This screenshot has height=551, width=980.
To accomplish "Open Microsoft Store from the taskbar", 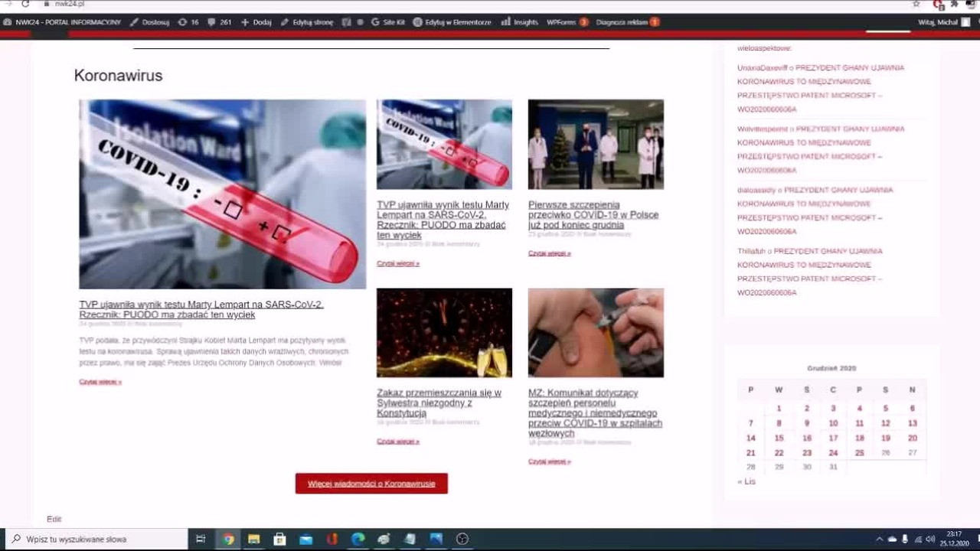I will point(280,539).
